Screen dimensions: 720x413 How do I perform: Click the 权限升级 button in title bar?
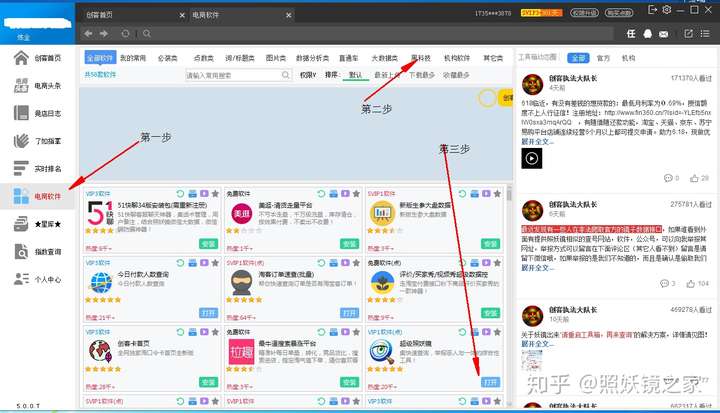584,13
